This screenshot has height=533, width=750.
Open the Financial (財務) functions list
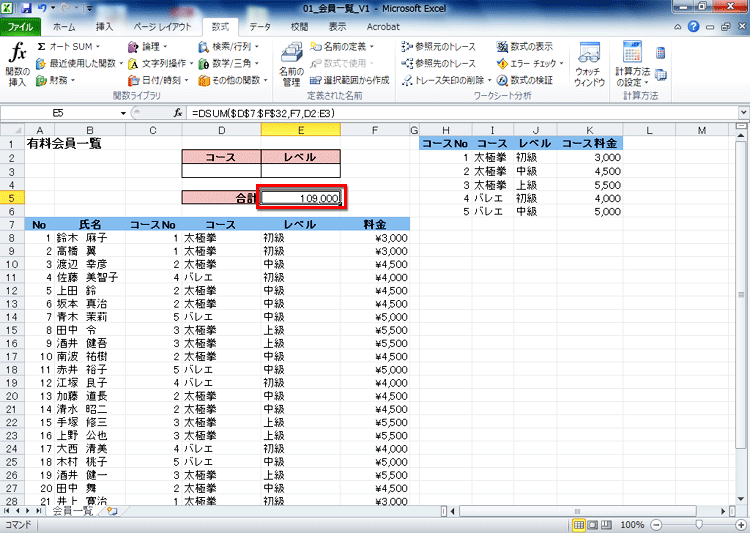click(x=55, y=80)
